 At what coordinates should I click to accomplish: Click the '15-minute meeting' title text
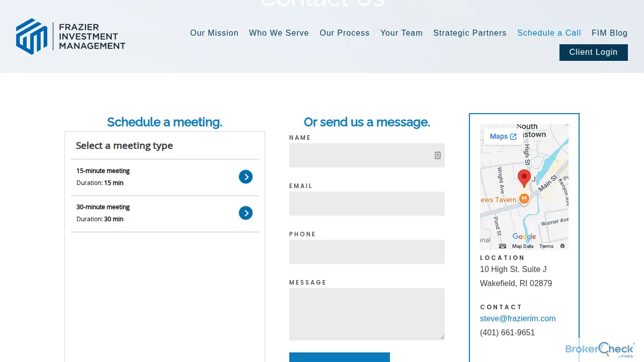tap(103, 171)
